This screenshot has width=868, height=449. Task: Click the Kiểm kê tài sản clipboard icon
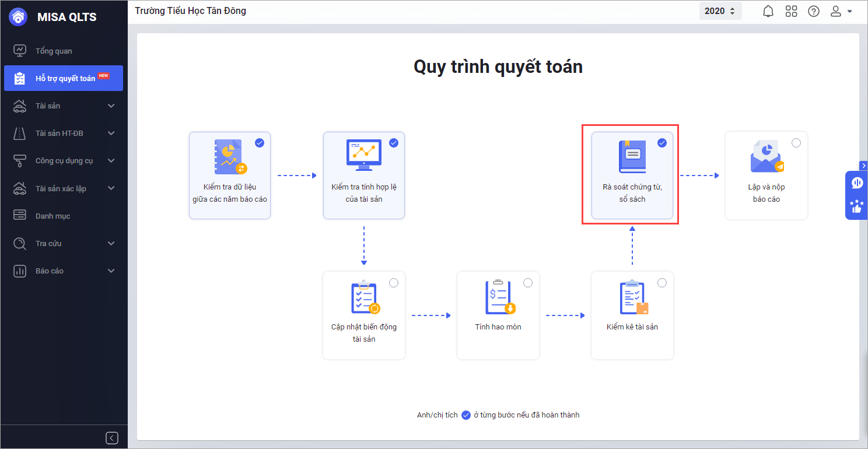[633, 298]
